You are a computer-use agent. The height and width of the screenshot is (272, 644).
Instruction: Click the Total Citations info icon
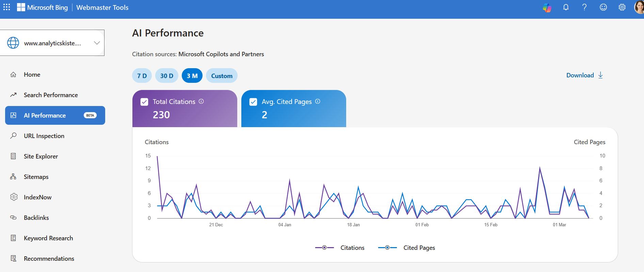[201, 101]
